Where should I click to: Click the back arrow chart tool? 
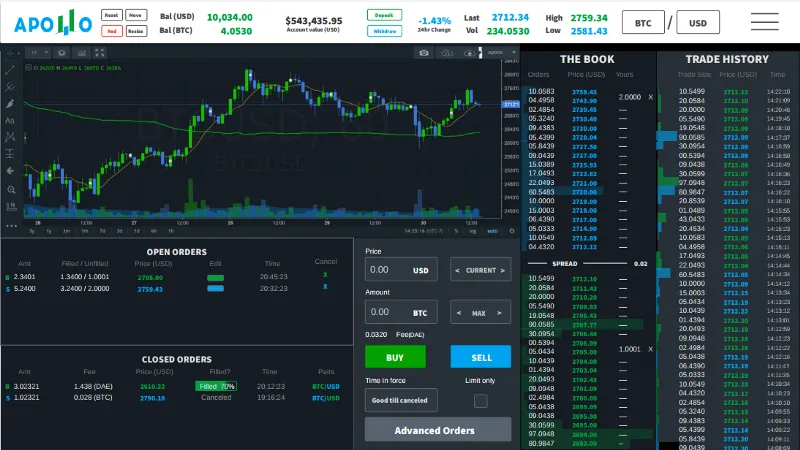tap(10, 171)
